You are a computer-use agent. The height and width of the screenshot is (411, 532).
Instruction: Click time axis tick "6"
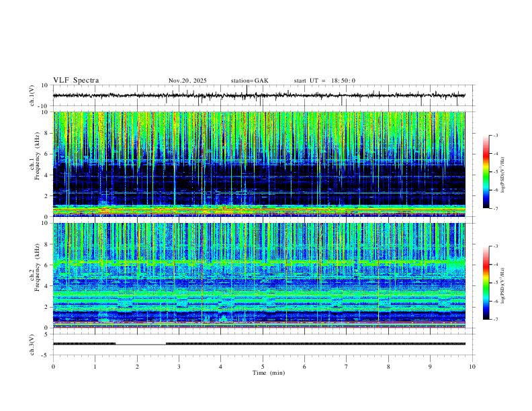point(305,367)
